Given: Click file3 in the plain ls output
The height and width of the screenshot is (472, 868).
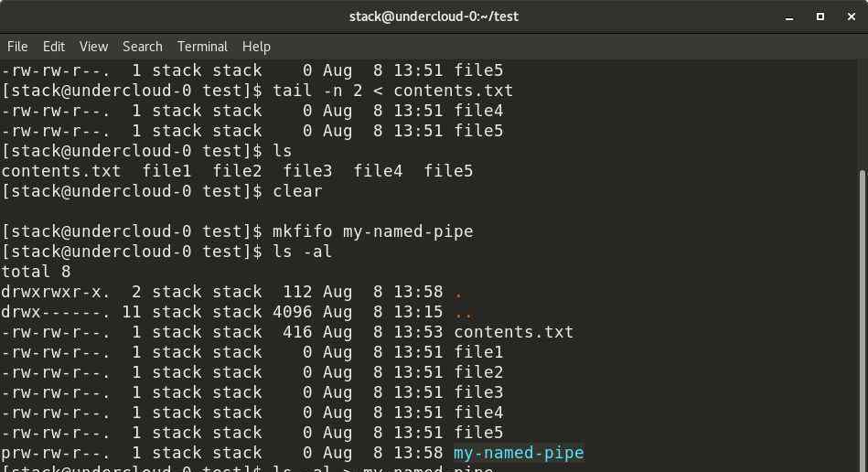Looking at the screenshot, I should coord(308,171).
